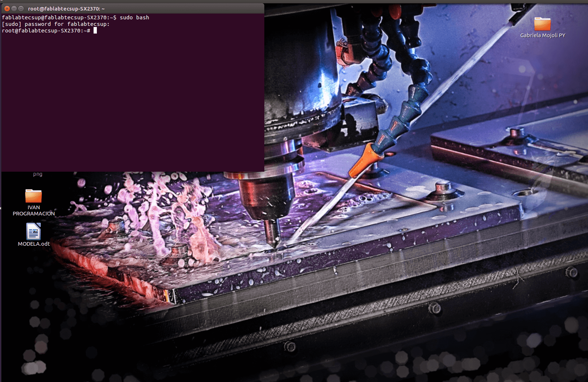Open the Gabriela Mojoli PY folder icon
588x382 pixels.
coord(542,24)
